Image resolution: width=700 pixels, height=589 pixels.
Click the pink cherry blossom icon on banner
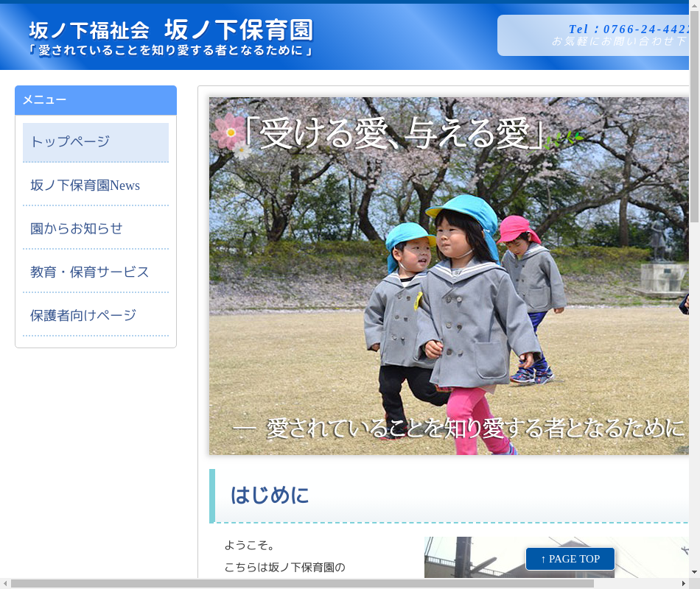(228, 133)
